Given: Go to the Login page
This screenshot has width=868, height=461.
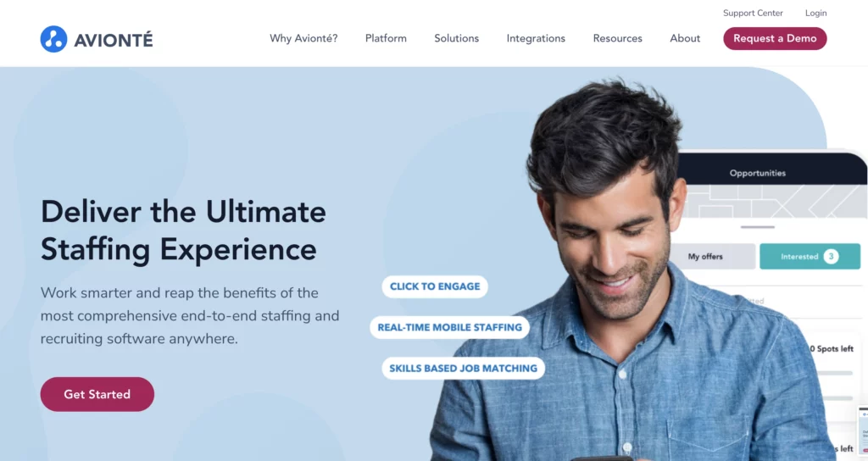Looking at the screenshot, I should click(815, 13).
